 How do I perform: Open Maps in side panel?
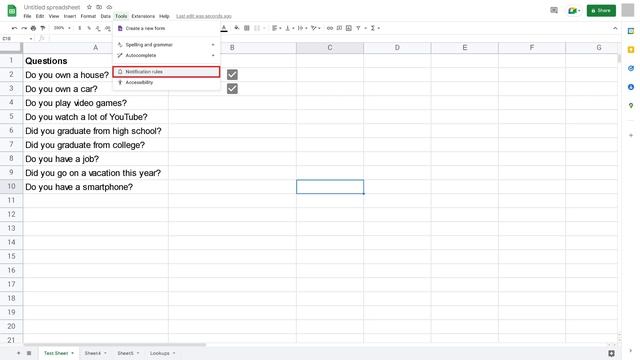(x=631, y=106)
